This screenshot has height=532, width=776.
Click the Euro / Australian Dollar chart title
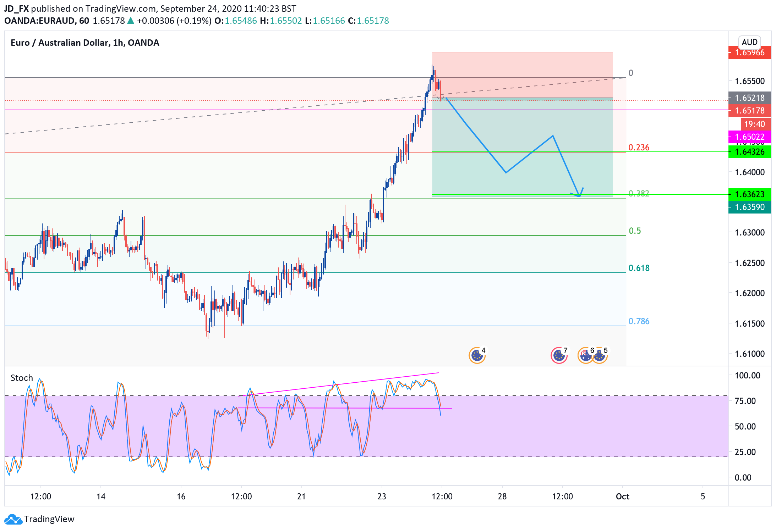(85, 43)
